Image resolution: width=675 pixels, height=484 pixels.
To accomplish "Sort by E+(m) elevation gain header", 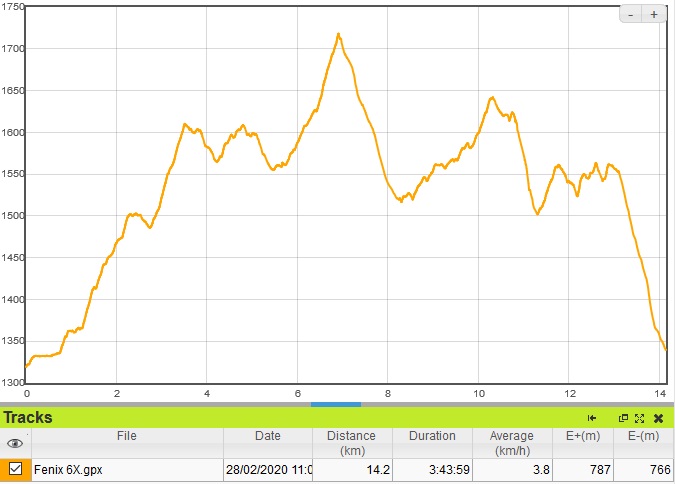I will [582, 436].
